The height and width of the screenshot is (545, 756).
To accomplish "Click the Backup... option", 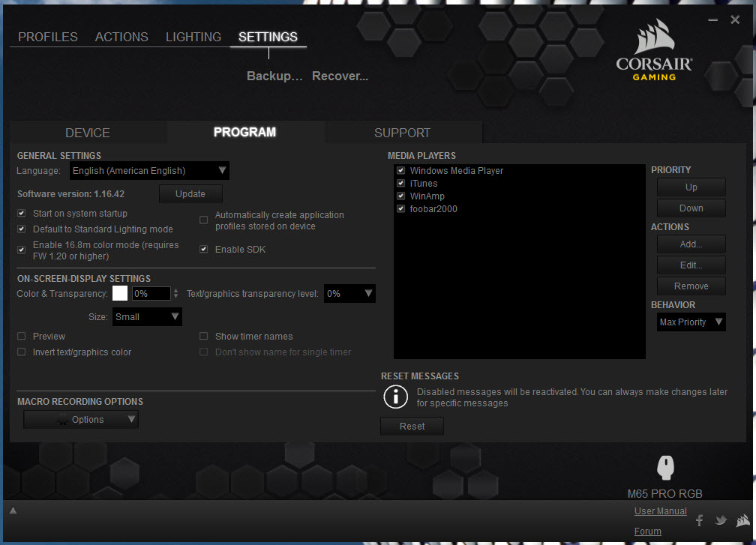I will (x=274, y=76).
